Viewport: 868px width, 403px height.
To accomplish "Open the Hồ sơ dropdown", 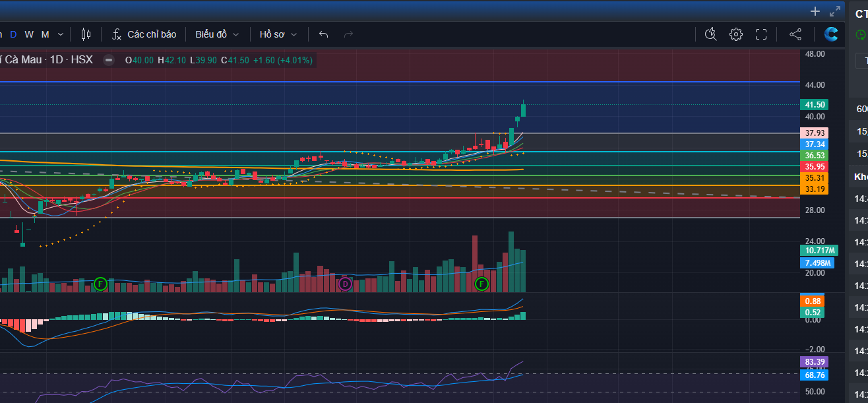I will coord(278,34).
